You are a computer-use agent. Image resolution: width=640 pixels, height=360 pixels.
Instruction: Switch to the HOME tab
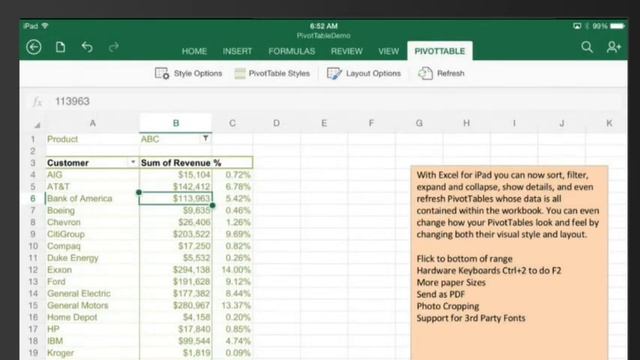click(x=194, y=51)
